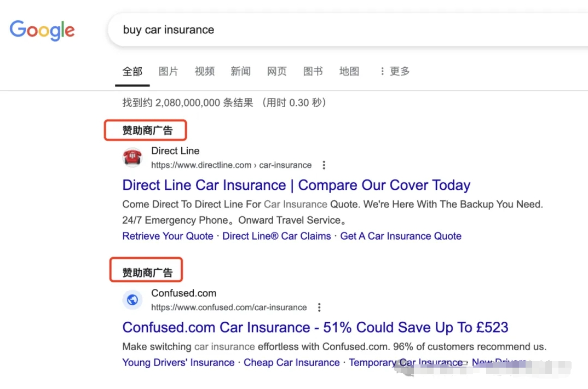Image resolution: width=588 pixels, height=389 pixels.
Task: Open the Direct Line® Car Claims sitelink
Action: [x=276, y=236]
